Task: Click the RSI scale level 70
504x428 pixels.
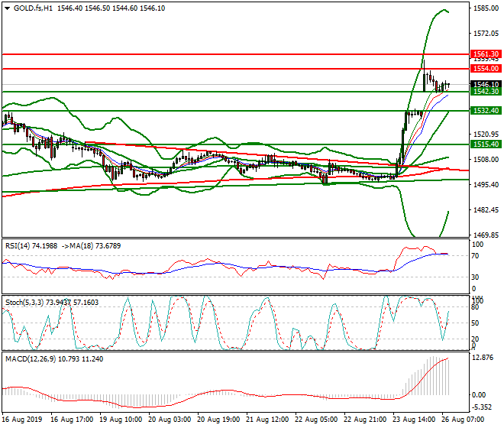Action: [475, 256]
